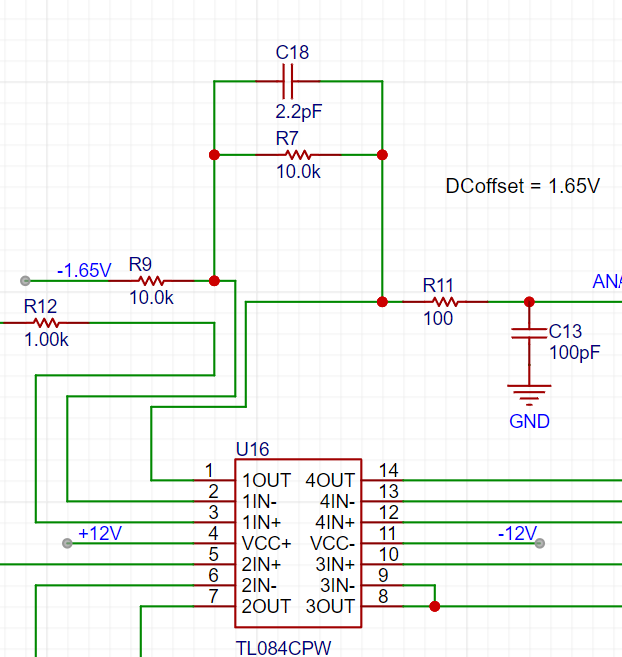Click pin 2 of U16 (1IN-)
Screen dimensions: 622x657
tap(214, 501)
